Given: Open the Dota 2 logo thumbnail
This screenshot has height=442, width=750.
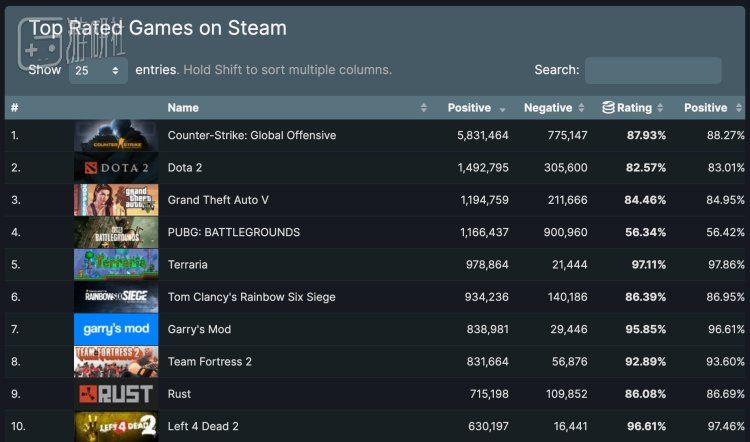Looking at the screenshot, I should click(x=116, y=168).
